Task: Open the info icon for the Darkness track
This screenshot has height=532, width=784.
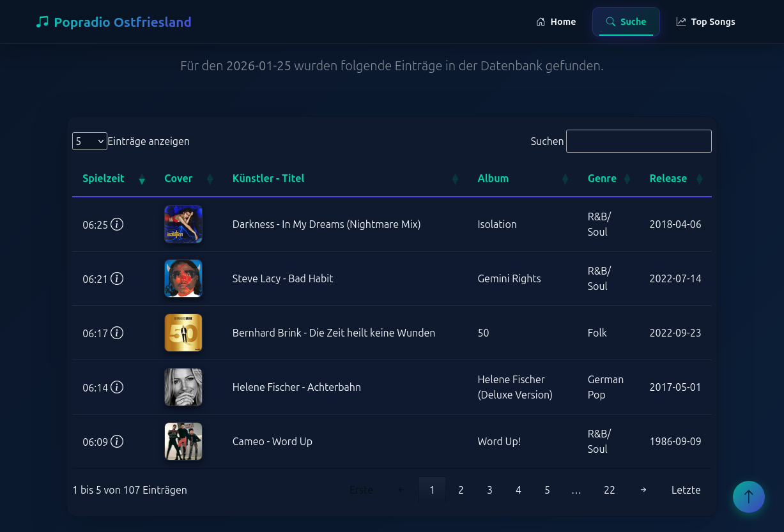Action: 117,224
